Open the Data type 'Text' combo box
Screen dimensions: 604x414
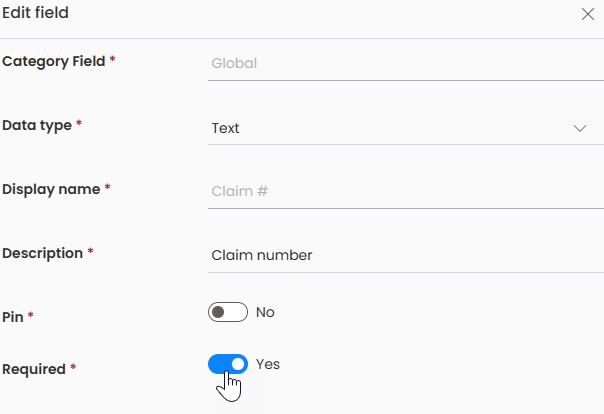(406, 128)
